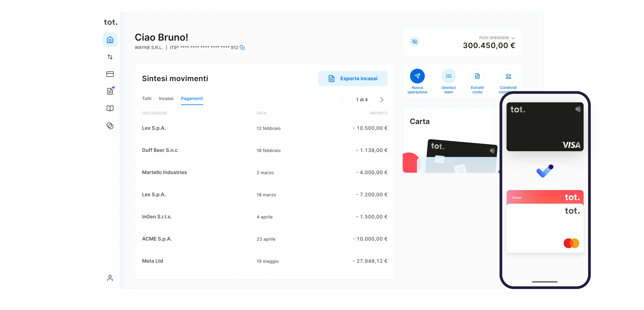Image resolution: width=644 pixels, height=310 pixels.
Task: Open Estratti conto
Action: point(477,76)
